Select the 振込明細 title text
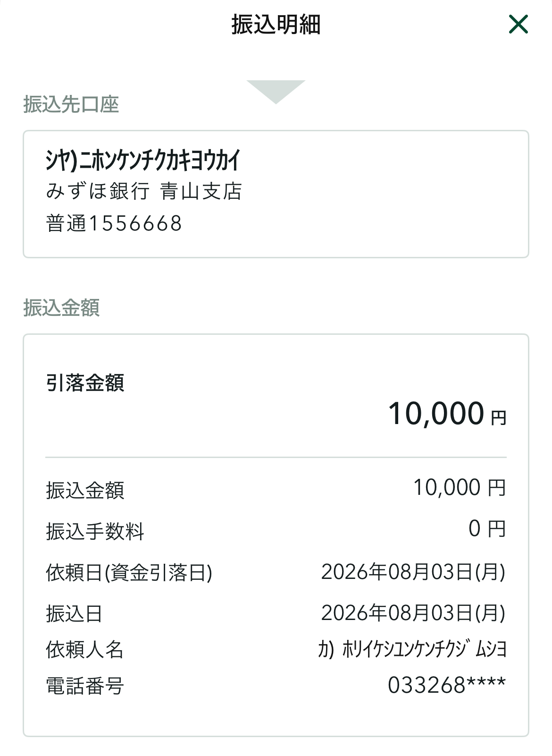Screen dimensions: 552x756 coord(276,25)
